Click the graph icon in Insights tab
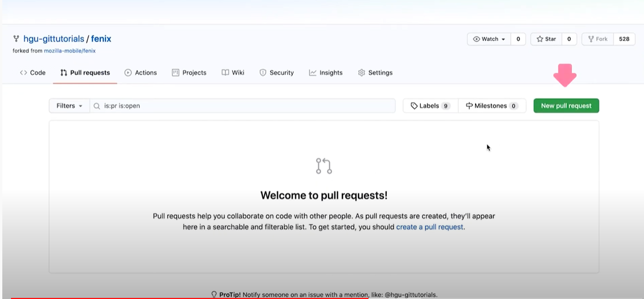Viewport: 644px width, 299px height. click(312, 73)
